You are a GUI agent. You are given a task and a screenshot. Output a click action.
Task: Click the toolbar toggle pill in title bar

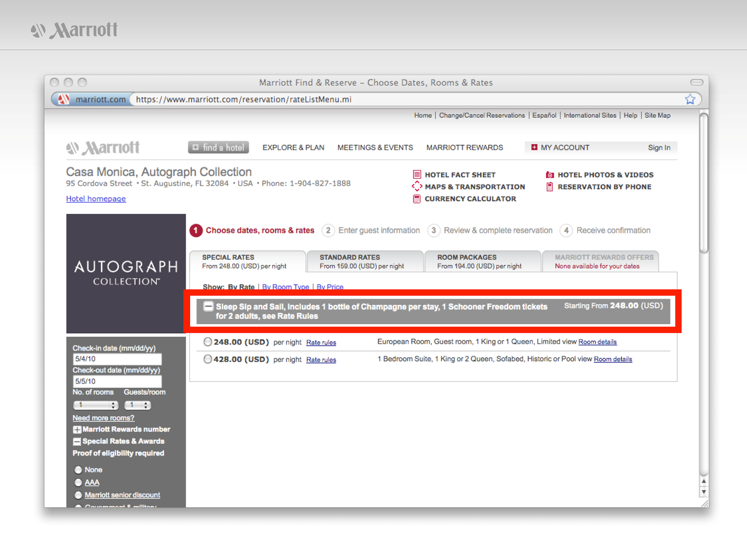tap(696, 82)
